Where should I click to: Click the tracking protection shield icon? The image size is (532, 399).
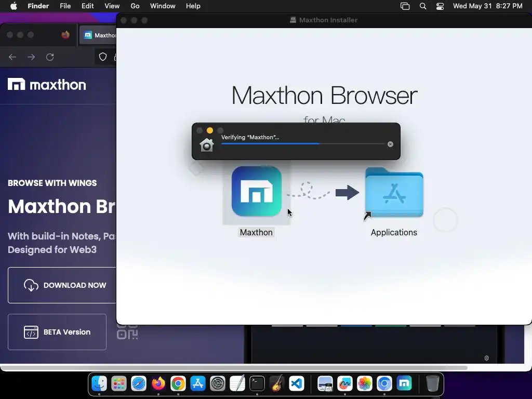click(x=103, y=57)
